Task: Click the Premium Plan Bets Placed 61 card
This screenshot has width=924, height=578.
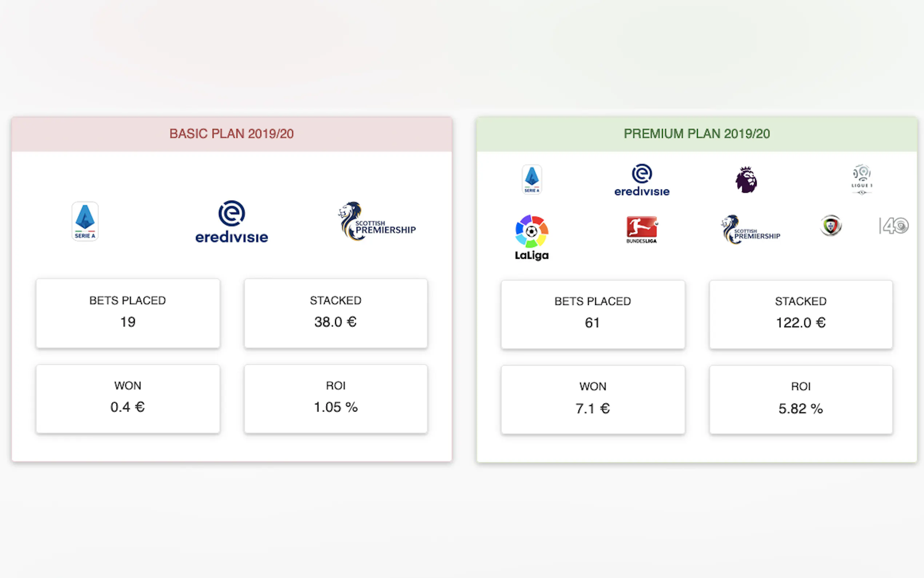Action: point(593,314)
